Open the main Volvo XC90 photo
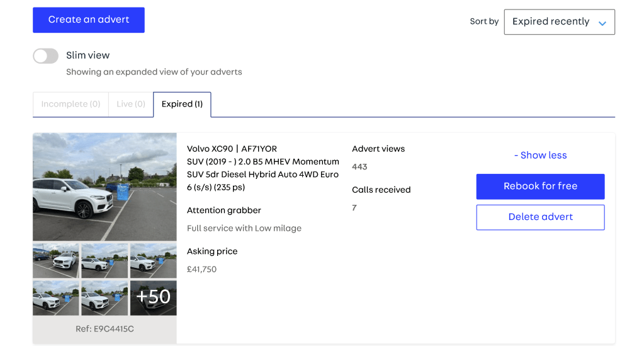The height and width of the screenshot is (346, 644). click(x=105, y=187)
